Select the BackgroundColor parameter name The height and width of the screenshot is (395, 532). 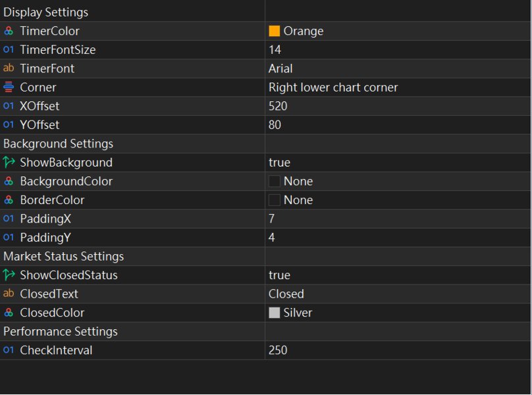pyautogui.click(x=66, y=181)
